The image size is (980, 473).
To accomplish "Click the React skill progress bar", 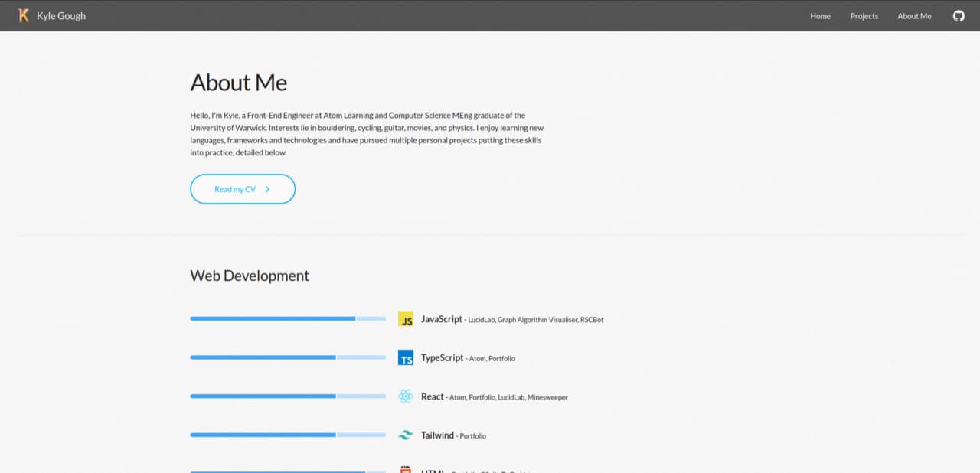I will point(288,396).
